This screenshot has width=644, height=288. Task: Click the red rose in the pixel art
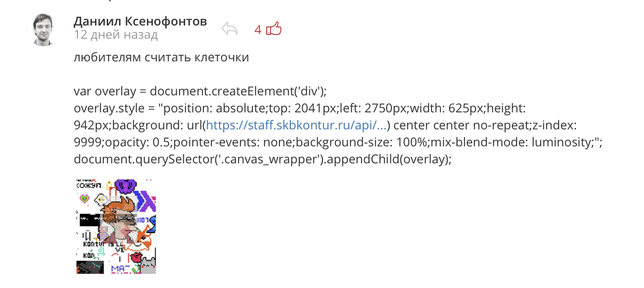tap(136, 256)
